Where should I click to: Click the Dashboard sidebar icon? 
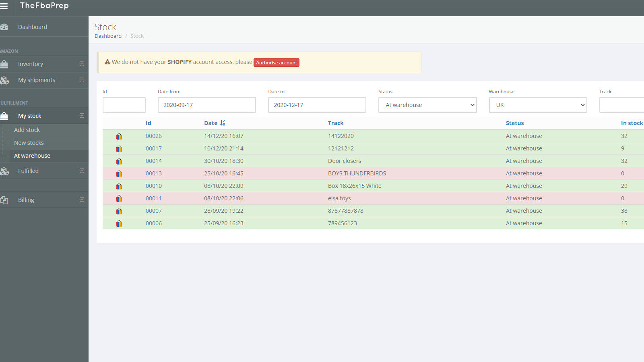click(x=5, y=27)
